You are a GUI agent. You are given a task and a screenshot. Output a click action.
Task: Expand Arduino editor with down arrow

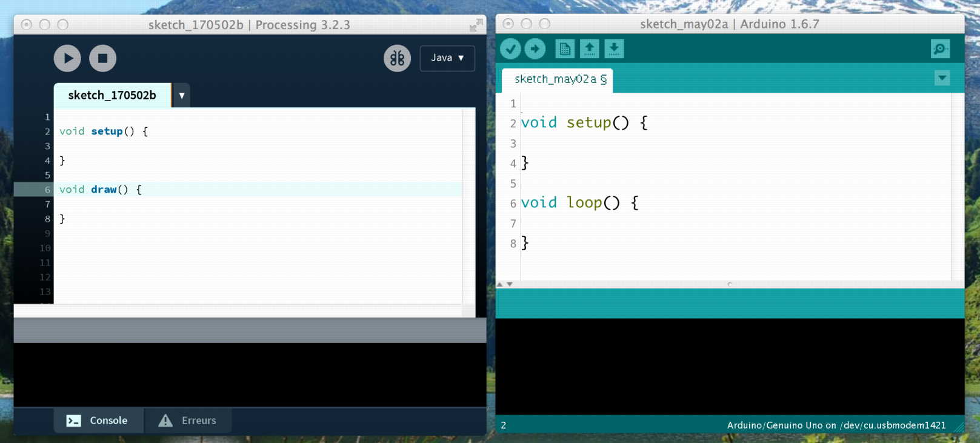coord(510,284)
